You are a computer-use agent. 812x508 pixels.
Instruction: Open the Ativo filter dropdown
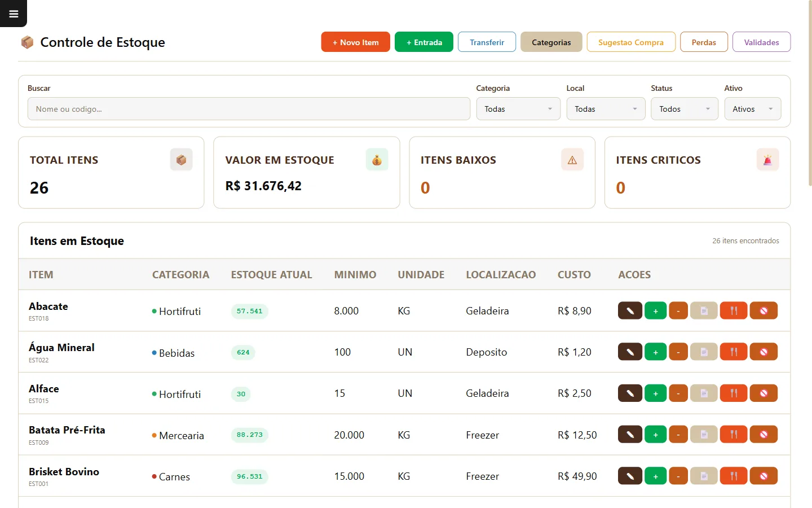(753, 109)
